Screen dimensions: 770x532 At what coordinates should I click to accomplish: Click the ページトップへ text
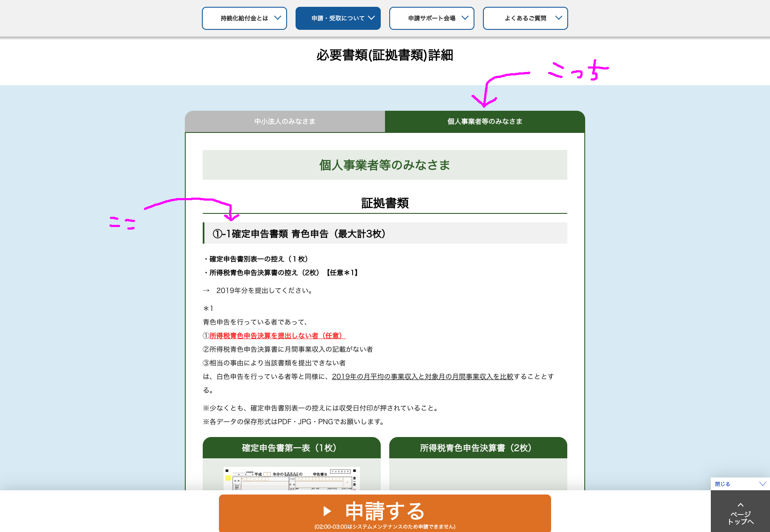(x=740, y=518)
